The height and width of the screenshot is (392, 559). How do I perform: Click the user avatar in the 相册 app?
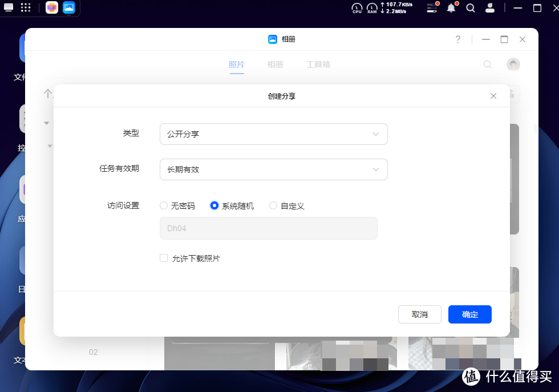coord(513,64)
